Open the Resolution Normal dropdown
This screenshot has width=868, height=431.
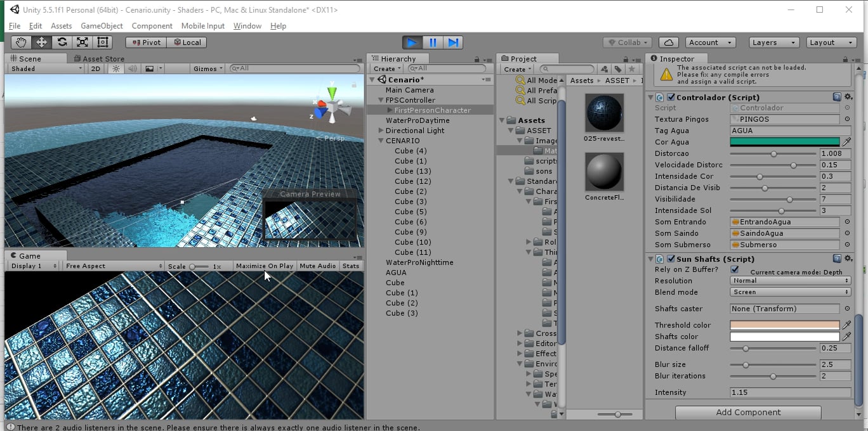[x=791, y=281]
